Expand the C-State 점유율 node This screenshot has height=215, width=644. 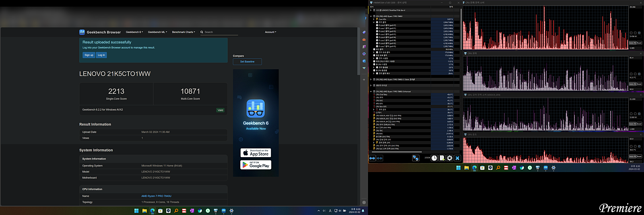point(371,80)
